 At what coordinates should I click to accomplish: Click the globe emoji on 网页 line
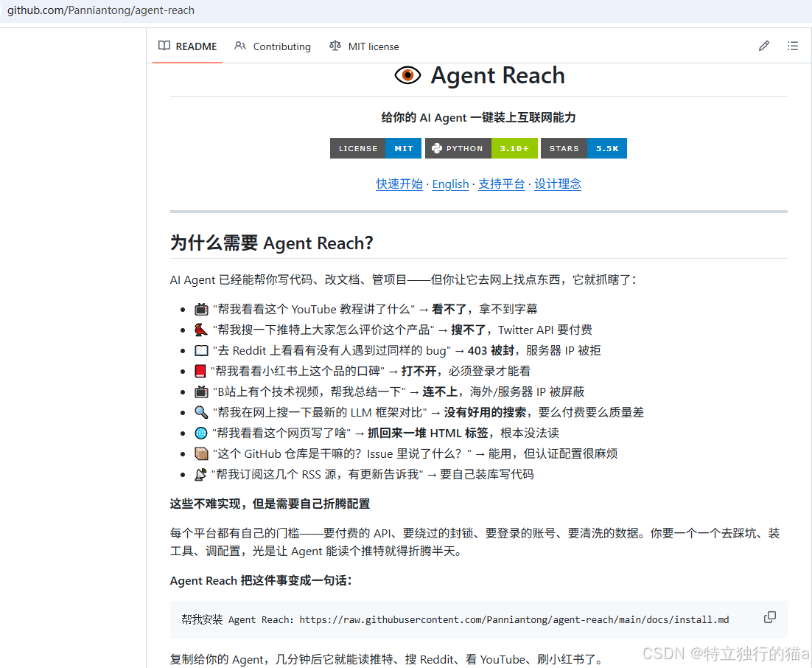pos(201,433)
